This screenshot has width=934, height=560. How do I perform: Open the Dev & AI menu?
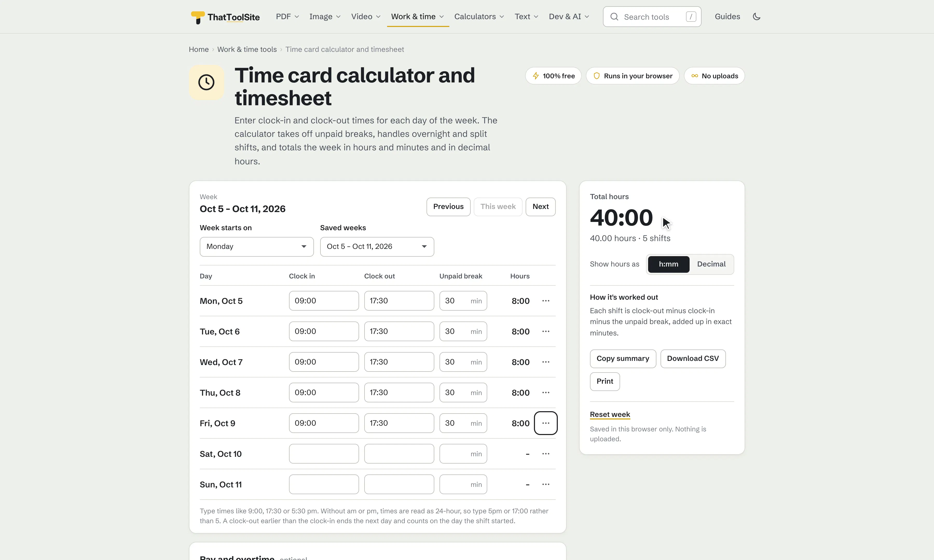[569, 17]
